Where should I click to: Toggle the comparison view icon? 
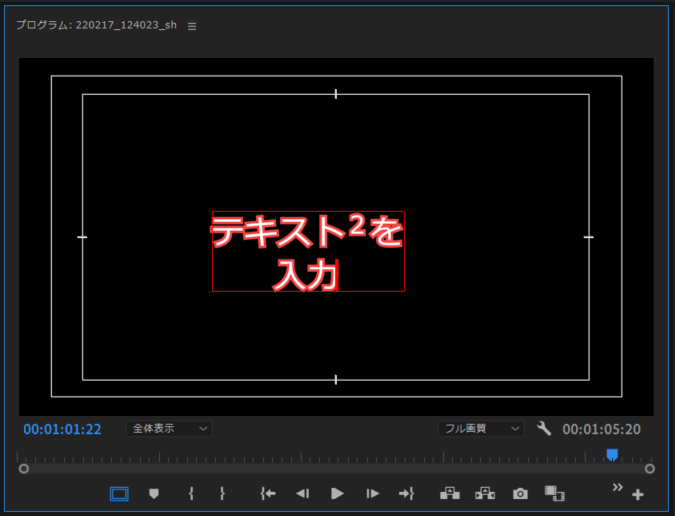[554, 493]
